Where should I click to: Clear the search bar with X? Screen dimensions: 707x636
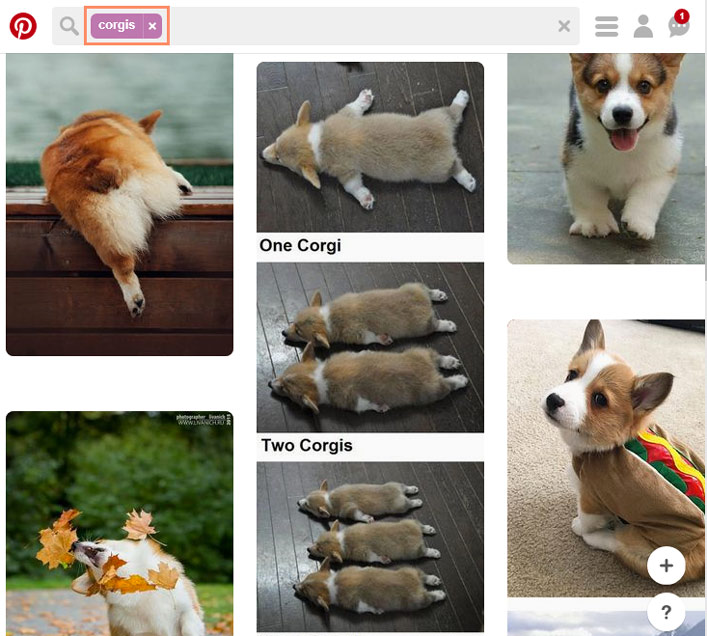(x=564, y=26)
